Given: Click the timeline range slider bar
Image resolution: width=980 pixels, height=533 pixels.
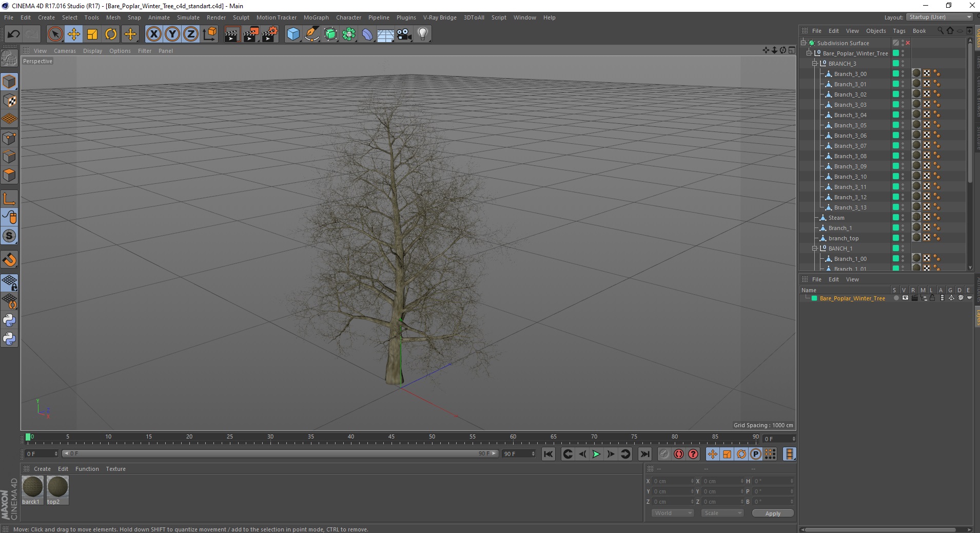Looking at the screenshot, I should [x=280, y=453].
